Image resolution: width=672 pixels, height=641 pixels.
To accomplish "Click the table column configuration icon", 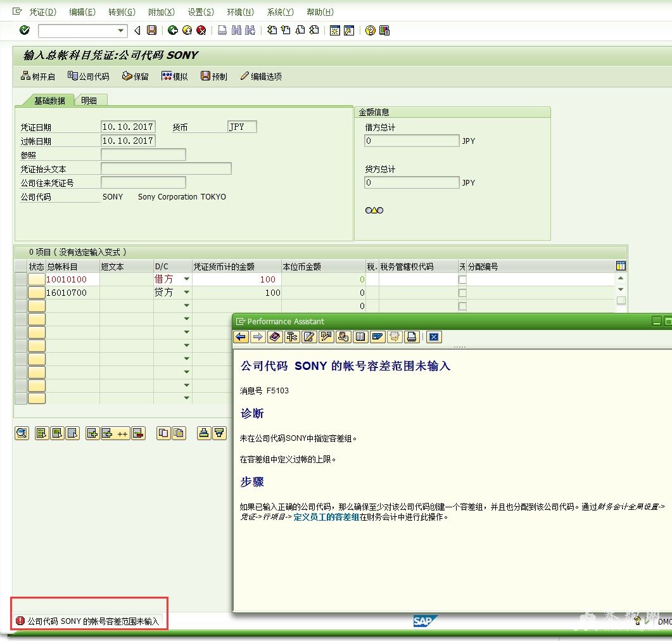I will 621,266.
